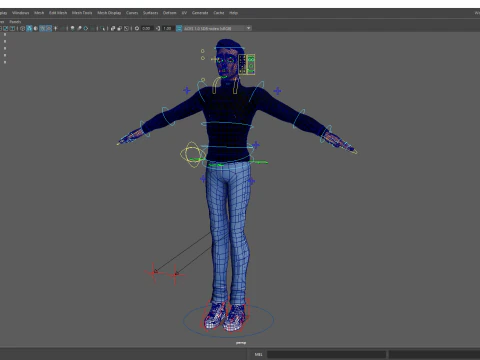Click the exposure value field 0.00

click(146, 28)
